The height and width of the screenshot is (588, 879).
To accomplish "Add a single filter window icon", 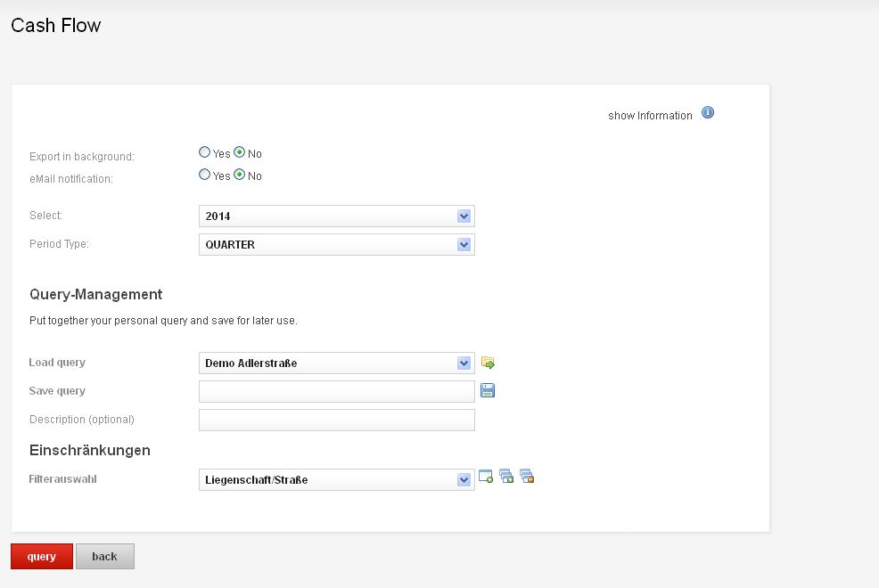I will pyautogui.click(x=486, y=477).
